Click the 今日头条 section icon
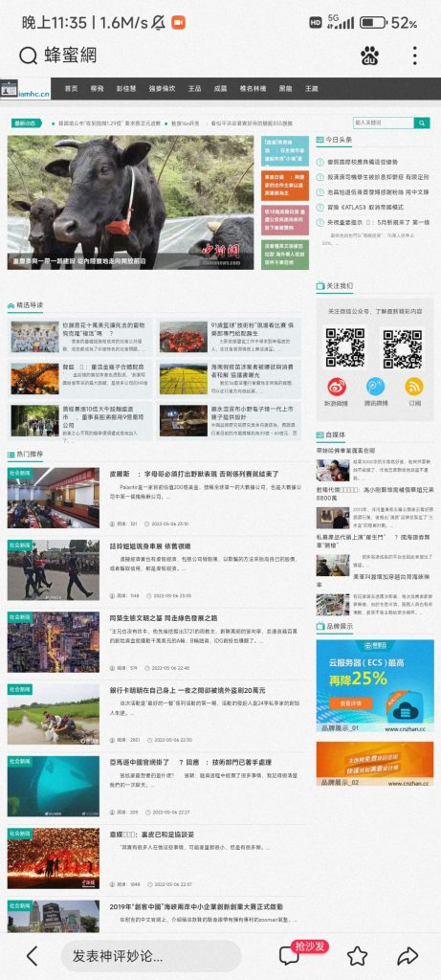441x980 pixels. click(x=320, y=140)
